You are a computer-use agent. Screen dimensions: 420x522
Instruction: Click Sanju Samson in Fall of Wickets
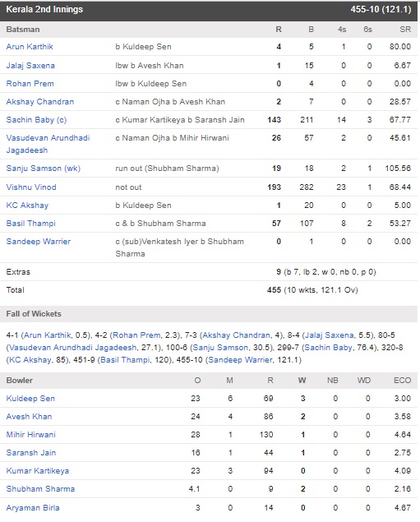tap(220, 348)
